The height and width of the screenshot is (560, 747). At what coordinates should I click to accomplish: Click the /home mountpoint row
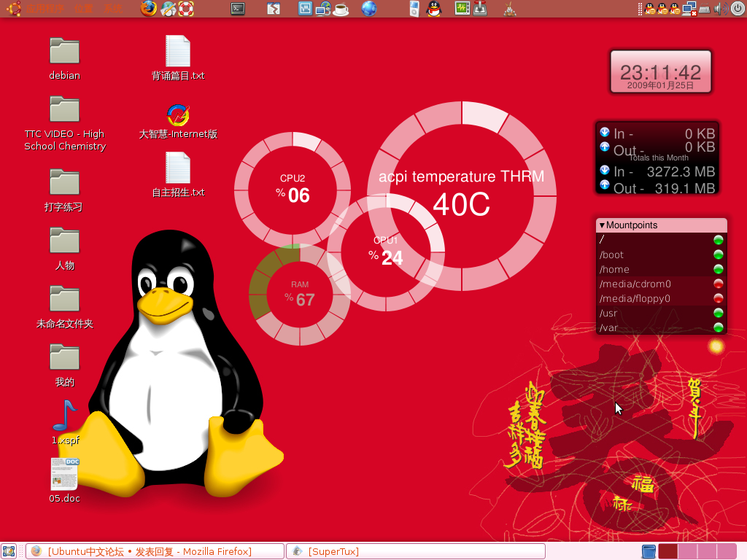point(661,269)
